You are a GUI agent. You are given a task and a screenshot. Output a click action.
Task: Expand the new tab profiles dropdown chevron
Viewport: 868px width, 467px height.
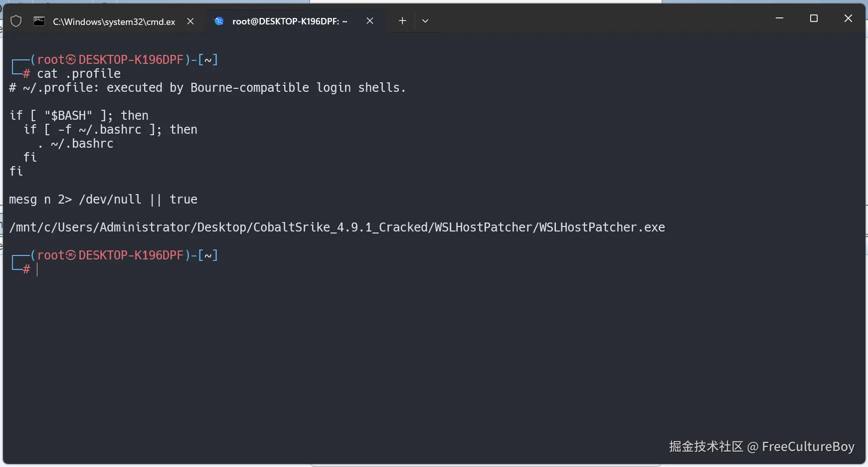pos(425,21)
